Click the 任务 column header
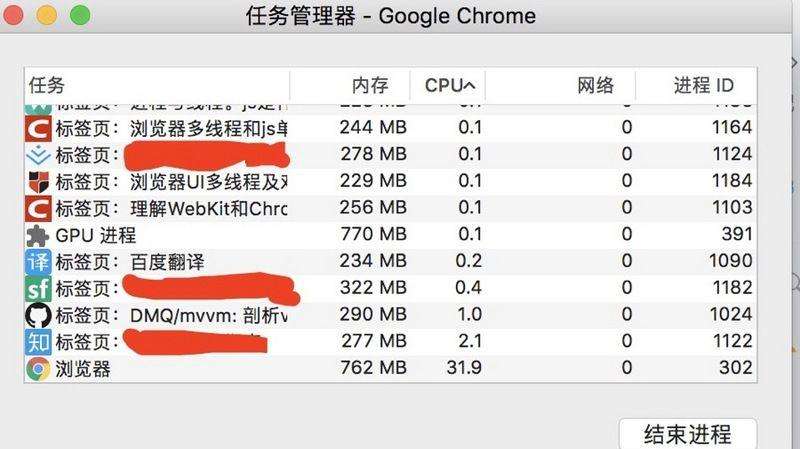The height and width of the screenshot is (449, 800). (x=48, y=85)
